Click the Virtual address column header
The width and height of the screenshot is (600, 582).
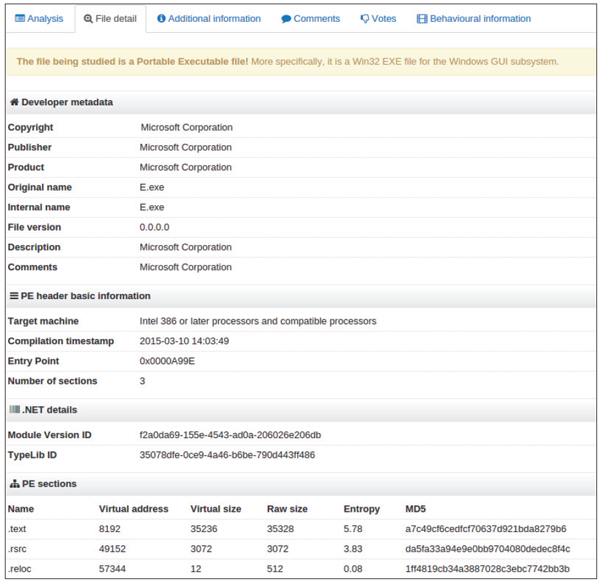pyautogui.click(x=134, y=509)
